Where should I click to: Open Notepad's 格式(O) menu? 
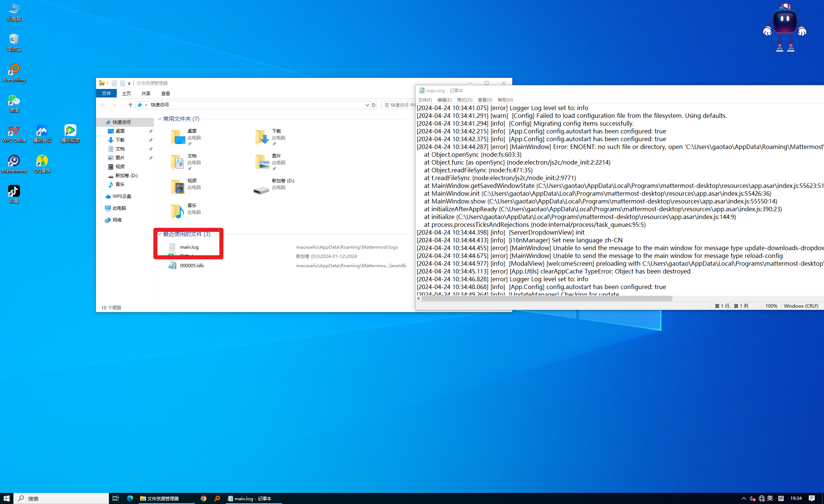(x=464, y=100)
